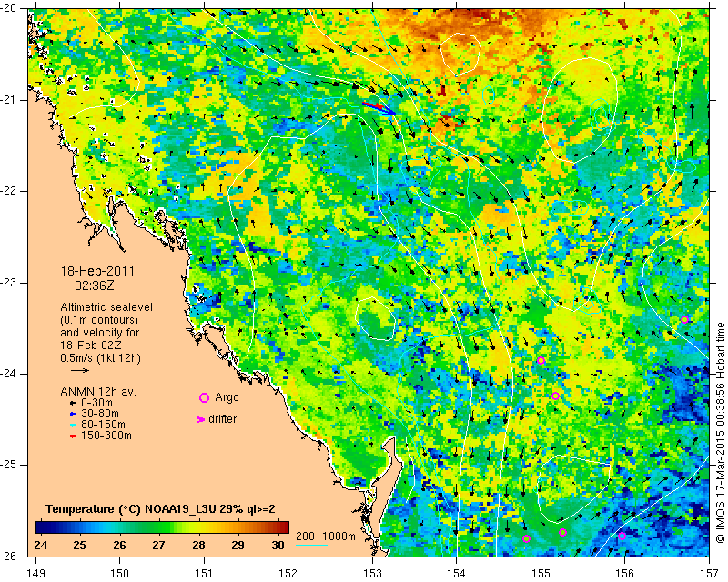The image size is (728, 582).
Task: Select the black 0-30m arrow legend symbol
Action: click(73, 404)
